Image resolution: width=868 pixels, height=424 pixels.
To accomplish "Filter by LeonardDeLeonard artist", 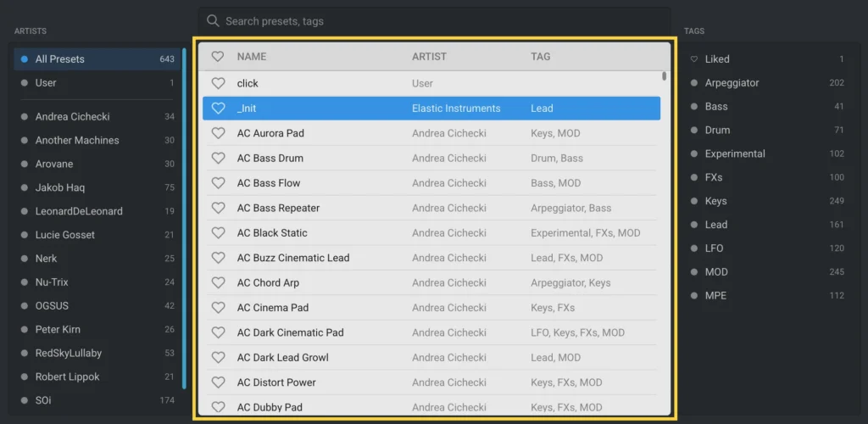I will (97, 211).
